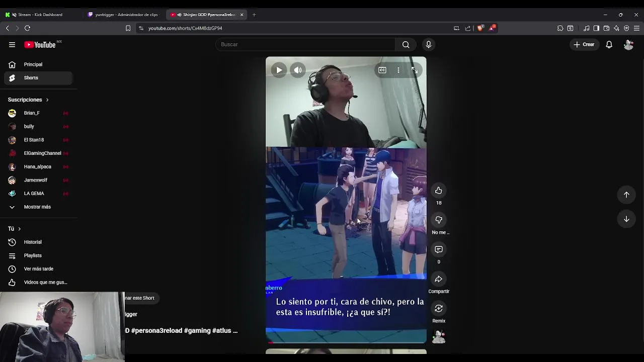Open the LA GEMA channel
The width and height of the screenshot is (644, 362).
(38, 194)
